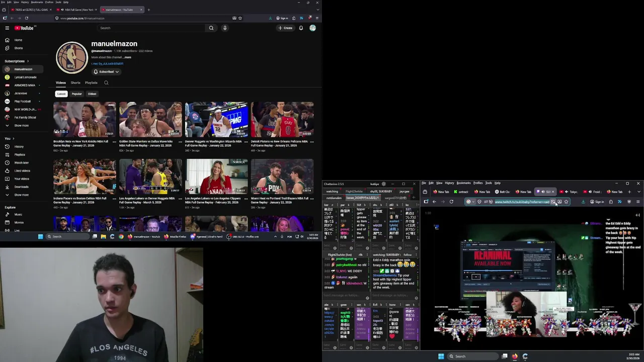The height and width of the screenshot is (362, 644).
Task: Expand the You section chevron
Action: point(13,139)
